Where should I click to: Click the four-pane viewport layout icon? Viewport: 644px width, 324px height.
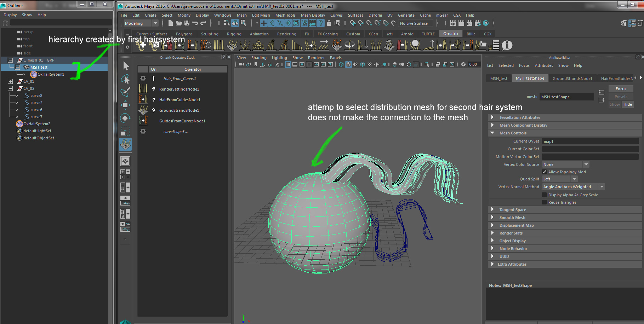pyautogui.click(x=125, y=174)
